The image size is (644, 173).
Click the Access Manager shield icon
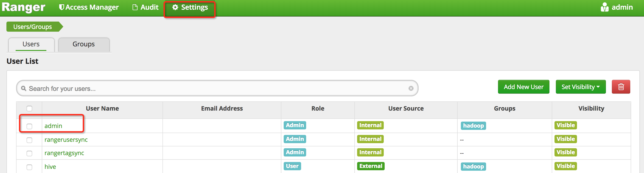pos(61,7)
